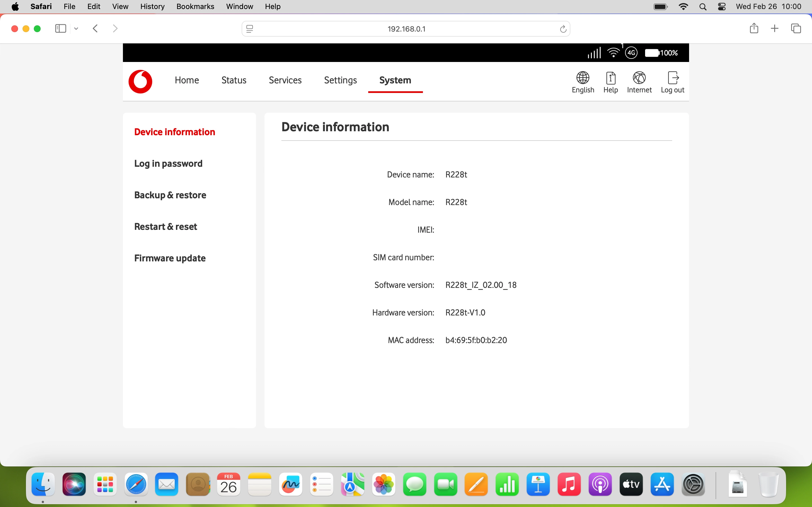
Task: Switch to the Services tab
Action: 285,80
